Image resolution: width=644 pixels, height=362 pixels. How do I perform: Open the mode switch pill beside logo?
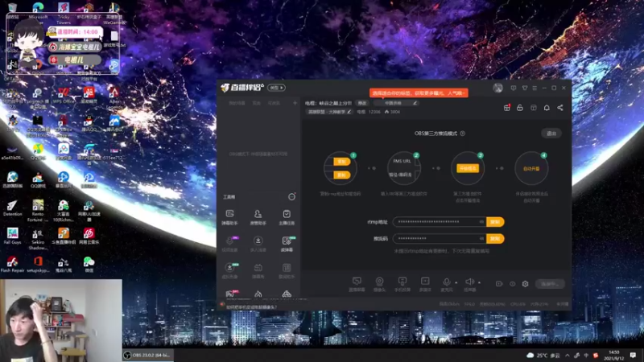(x=276, y=88)
